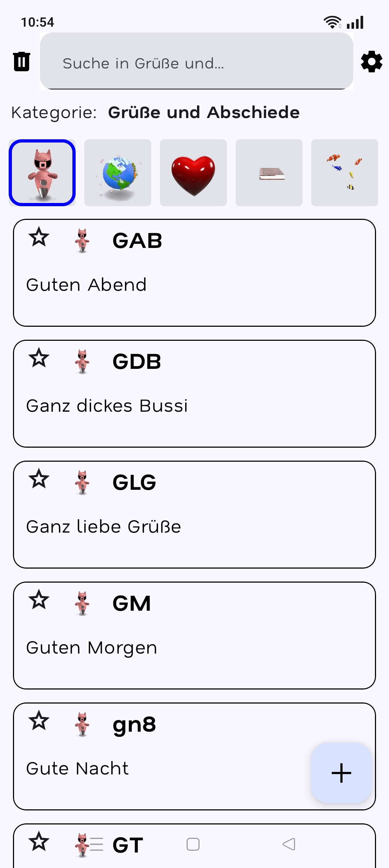Image resolution: width=389 pixels, height=868 pixels.
Task: Toggle favorite star on GLG entry
Action: point(39,479)
